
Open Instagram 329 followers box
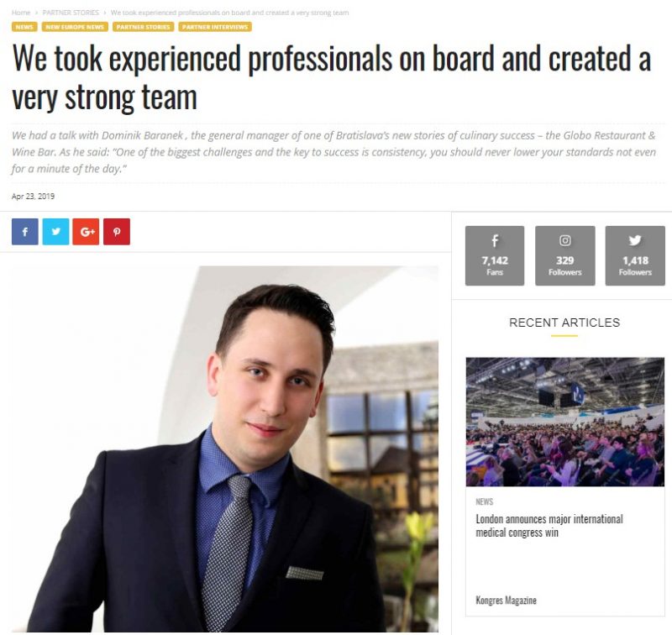pyautogui.click(x=564, y=256)
